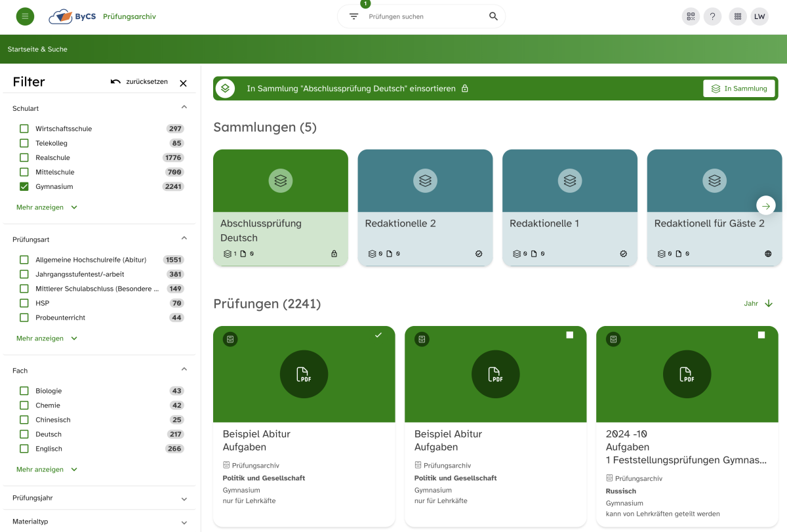Click the magnifying glass search icon
The image size is (787, 532).
[x=493, y=16]
